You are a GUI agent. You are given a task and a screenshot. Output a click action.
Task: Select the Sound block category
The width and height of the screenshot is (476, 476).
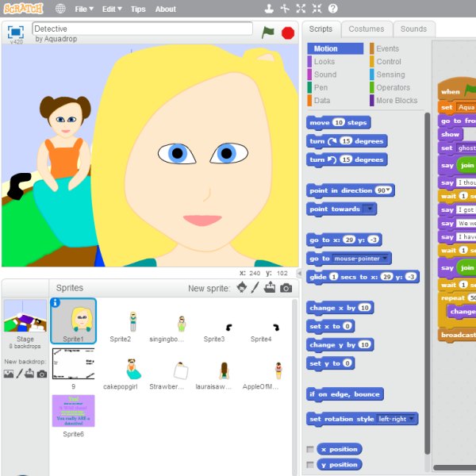[325, 75]
